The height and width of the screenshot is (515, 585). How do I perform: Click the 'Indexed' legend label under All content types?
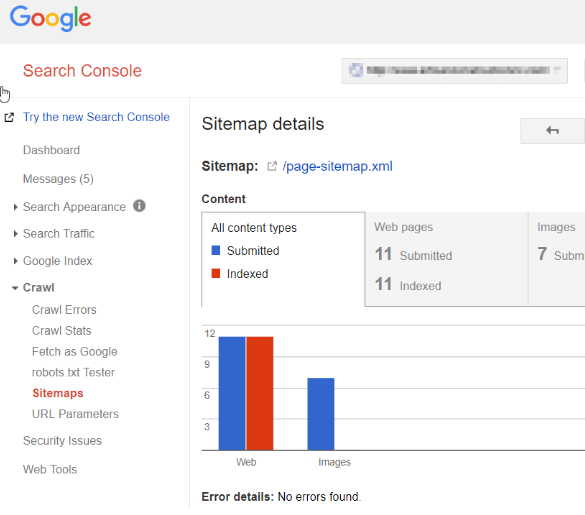pos(247,274)
